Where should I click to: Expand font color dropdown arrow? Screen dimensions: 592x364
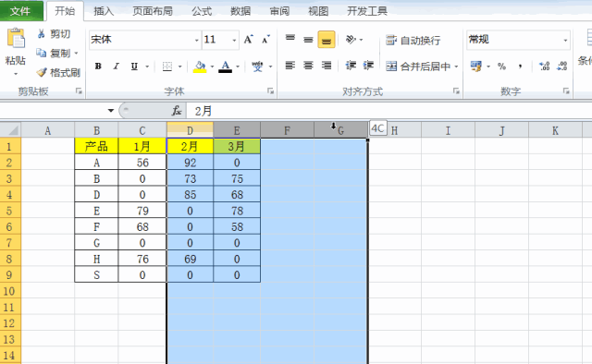238,67
